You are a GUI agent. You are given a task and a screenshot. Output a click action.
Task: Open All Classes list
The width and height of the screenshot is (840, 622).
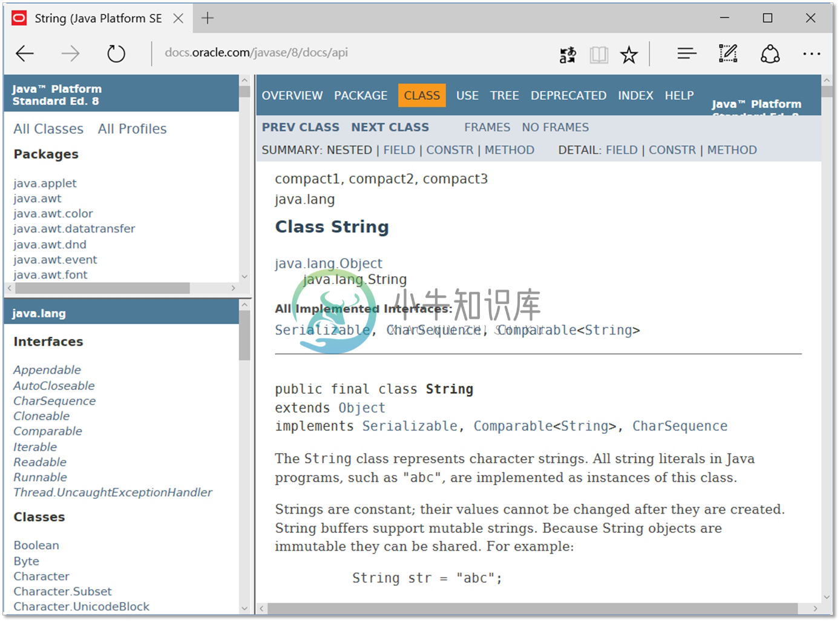click(x=48, y=129)
